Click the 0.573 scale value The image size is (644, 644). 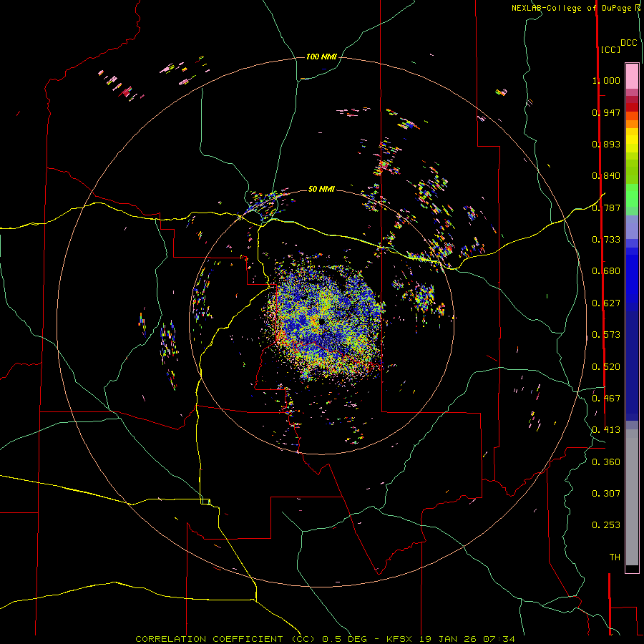point(606,335)
